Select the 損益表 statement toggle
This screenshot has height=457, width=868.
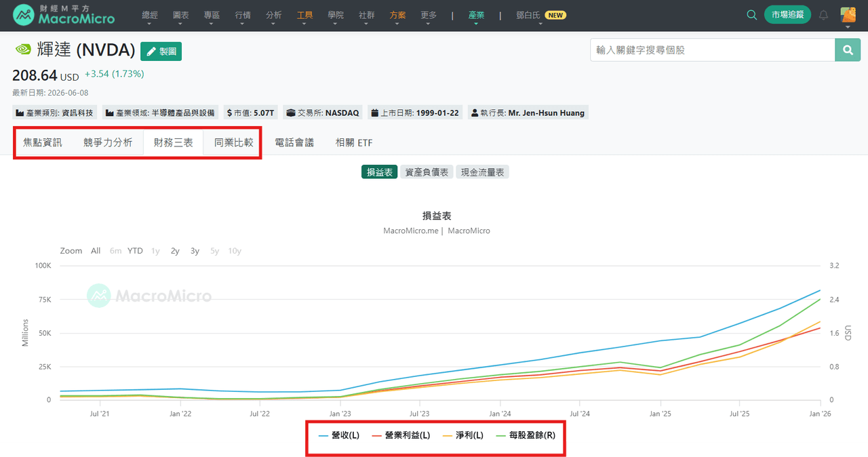pos(380,172)
